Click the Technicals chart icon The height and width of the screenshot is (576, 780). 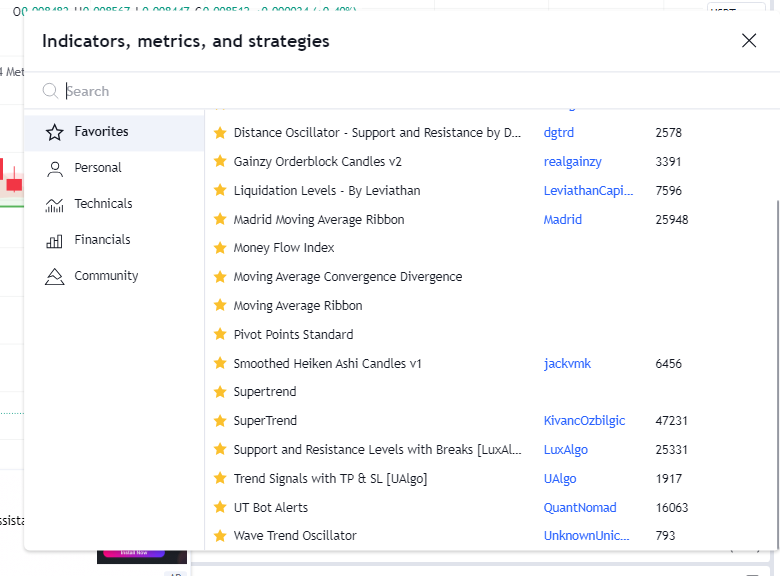coord(55,204)
